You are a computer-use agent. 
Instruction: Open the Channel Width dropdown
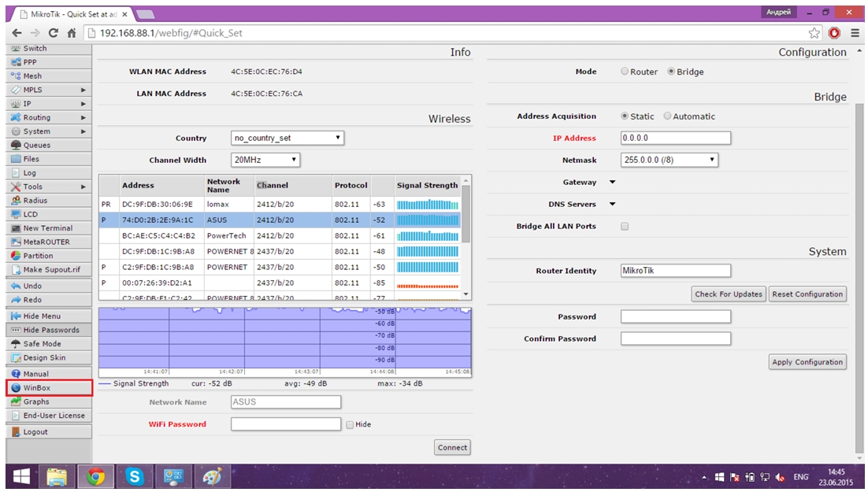[x=265, y=160]
